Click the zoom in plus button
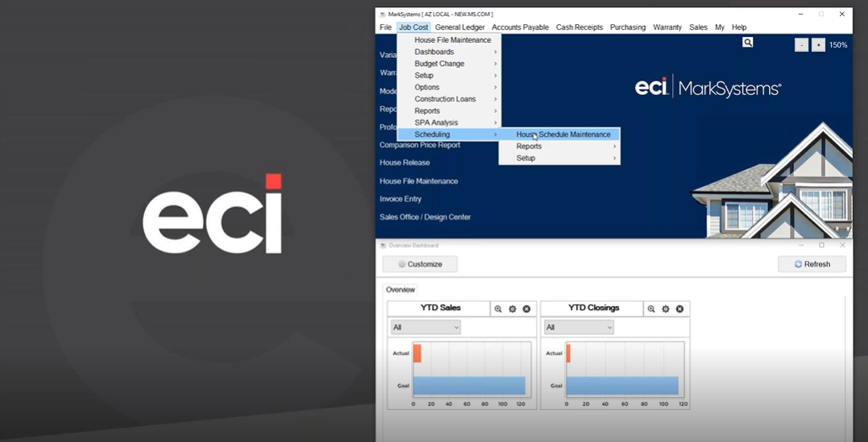Image resolution: width=868 pixels, height=442 pixels. [818, 45]
